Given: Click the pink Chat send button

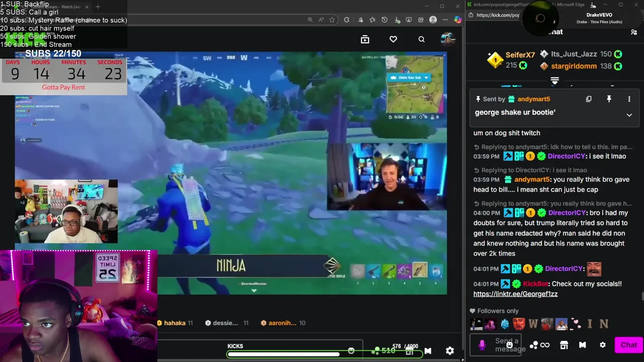Looking at the screenshot, I should point(628,345).
